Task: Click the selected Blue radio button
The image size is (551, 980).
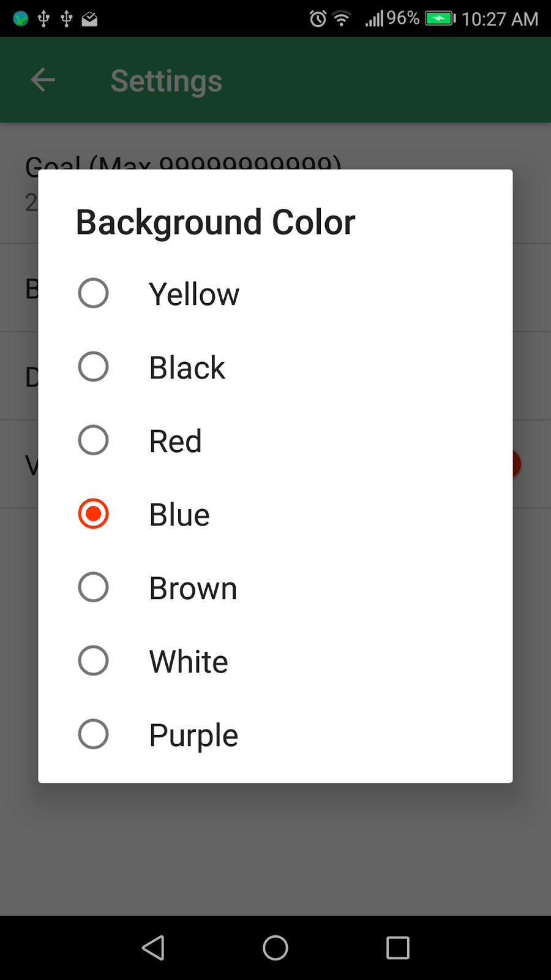Action: (94, 514)
